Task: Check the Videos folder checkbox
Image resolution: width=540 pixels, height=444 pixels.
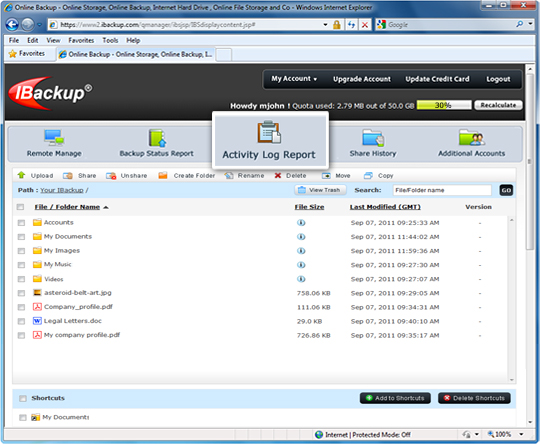Action: [x=21, y=279]
